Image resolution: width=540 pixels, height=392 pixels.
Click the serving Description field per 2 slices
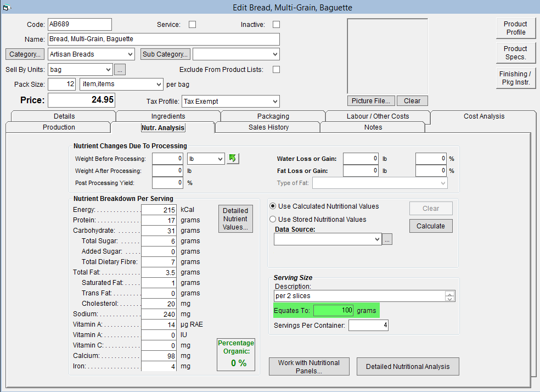[x=360, y=296]
